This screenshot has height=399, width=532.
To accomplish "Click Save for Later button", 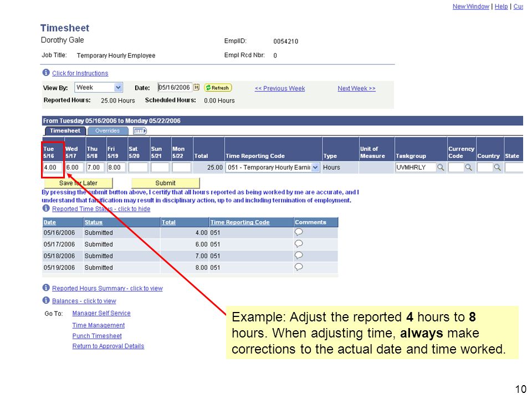I will click(x=78, y=183).
